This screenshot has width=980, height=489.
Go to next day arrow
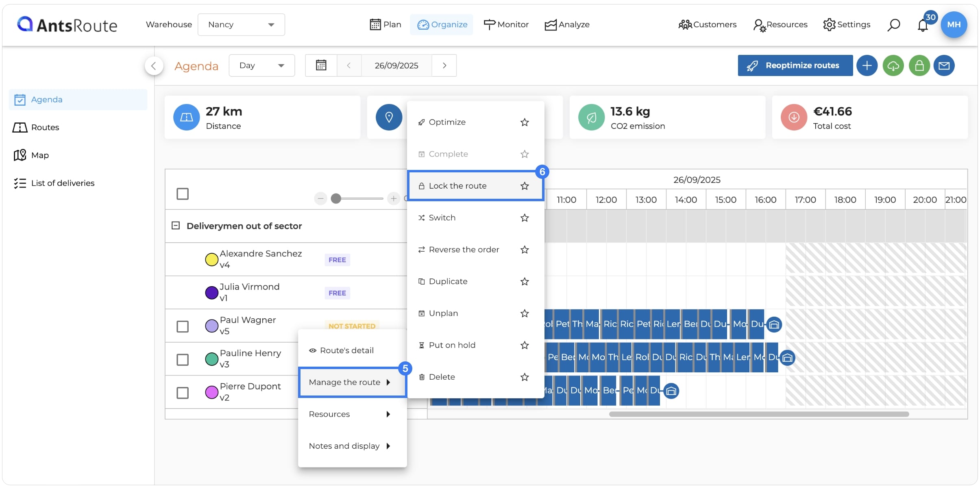point(444,65)
